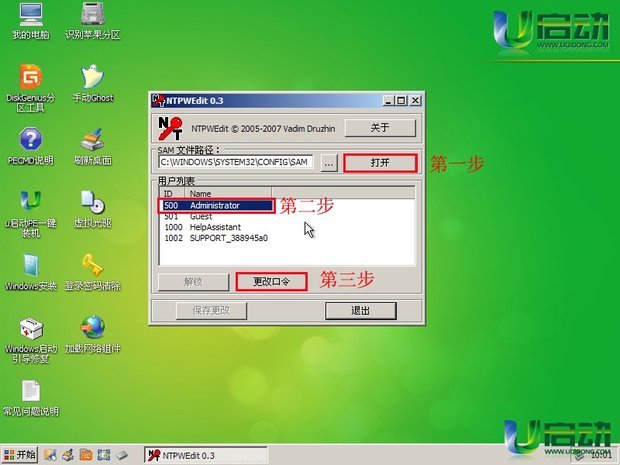
Task: Select the Administrator user row
Action: click(x=216, y=206)
